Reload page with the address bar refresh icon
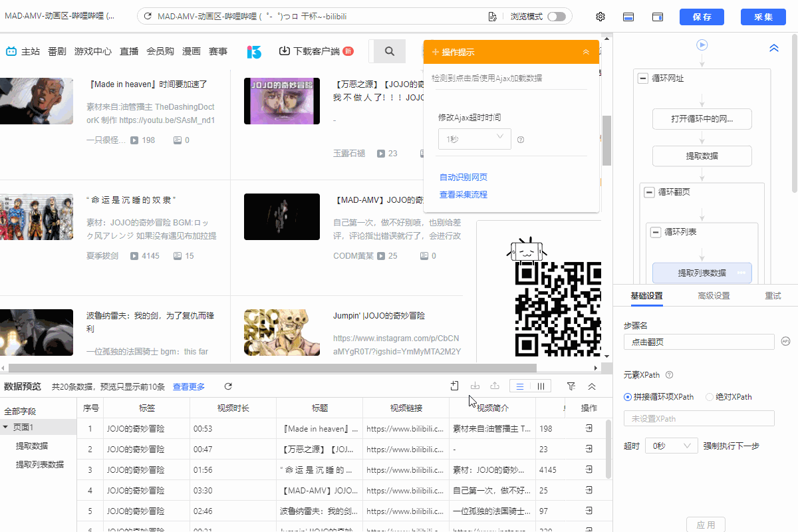The image size is (798, 532). point(147,17)
